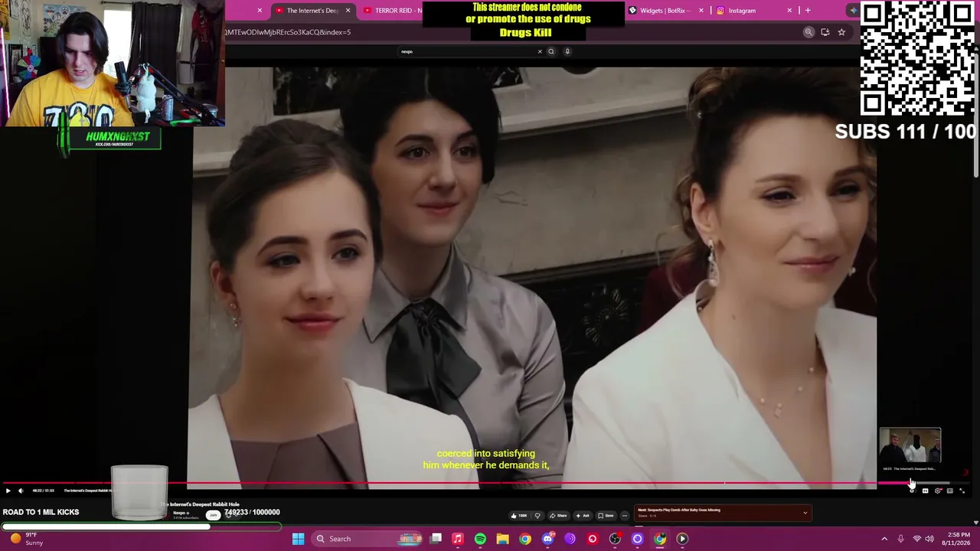Screen dimensions: 980x551
Task: Clear the YouTube search text
Action: coord(540,51)
